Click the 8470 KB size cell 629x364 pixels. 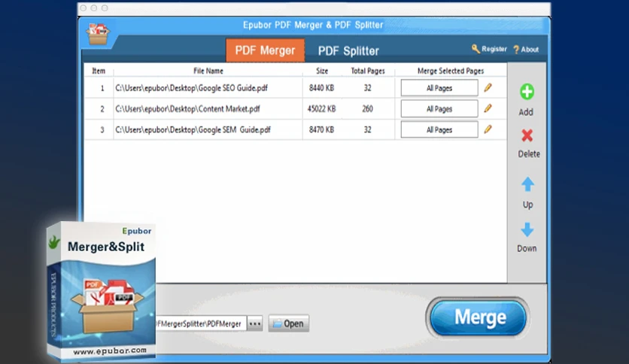322,129
